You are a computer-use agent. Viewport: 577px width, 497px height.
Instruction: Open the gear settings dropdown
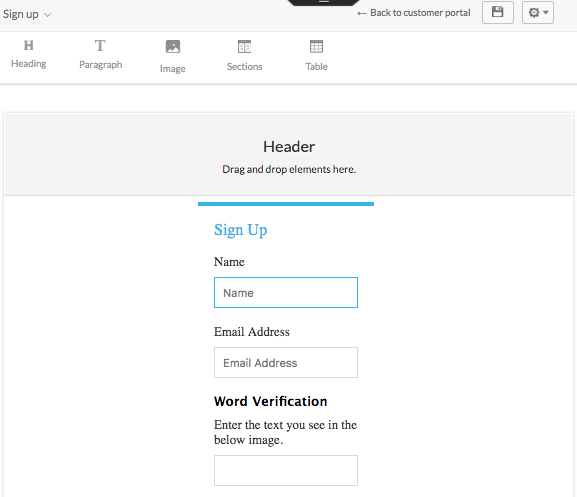538,13
